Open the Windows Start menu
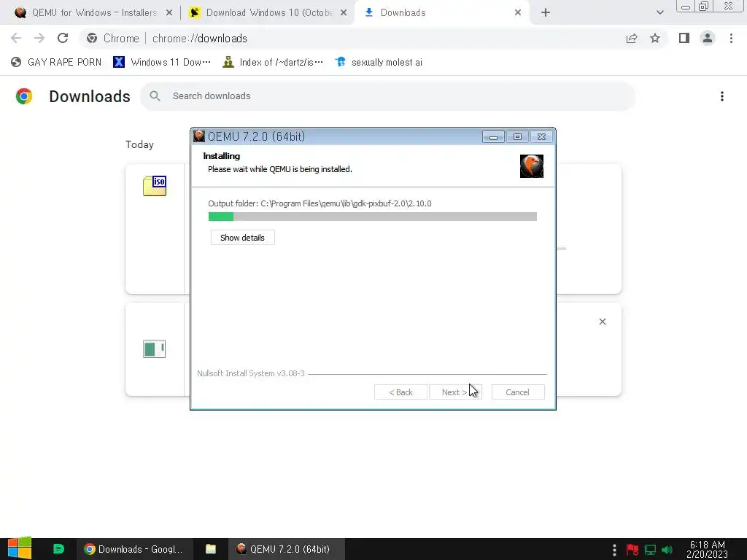This screenshot has width=747, height=560. 20,549
